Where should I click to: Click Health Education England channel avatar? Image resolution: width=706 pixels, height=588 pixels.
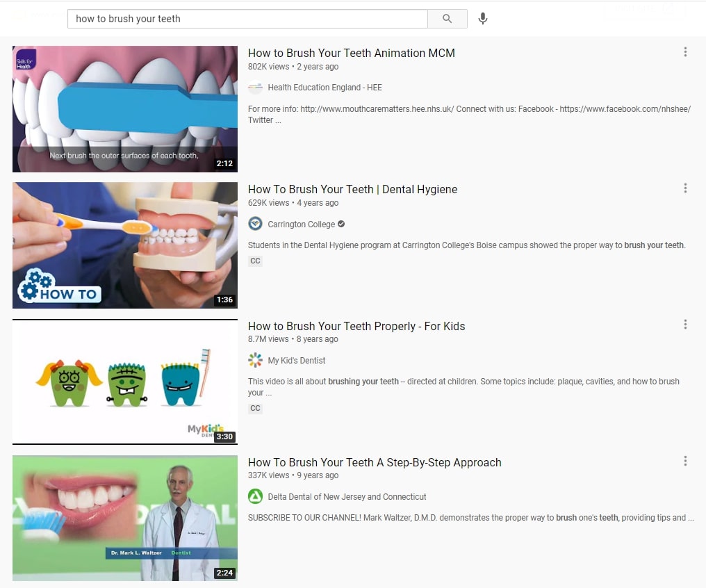pyautogui.click(x=255, y=88)
